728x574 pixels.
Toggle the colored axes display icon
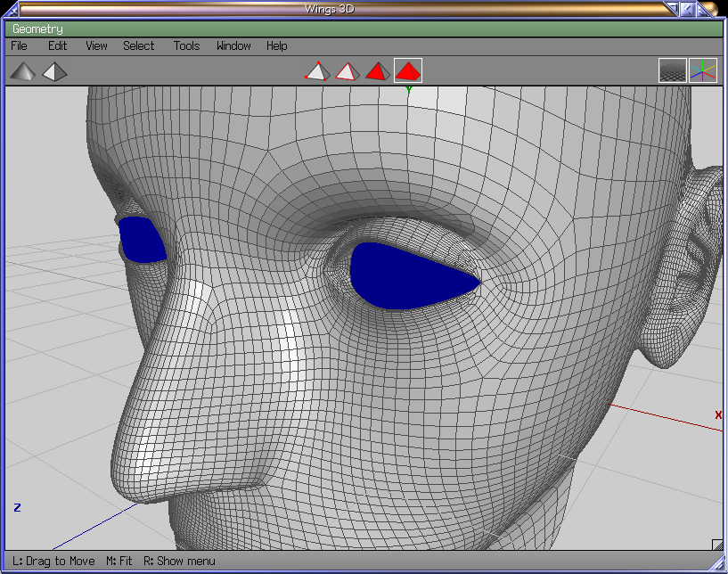tap(703, 70)
